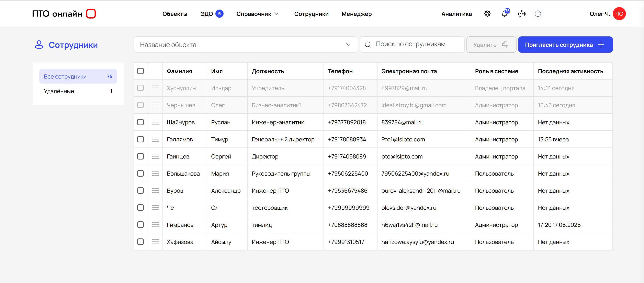Grab drag handle of Шайнуров row

point(156,122)
